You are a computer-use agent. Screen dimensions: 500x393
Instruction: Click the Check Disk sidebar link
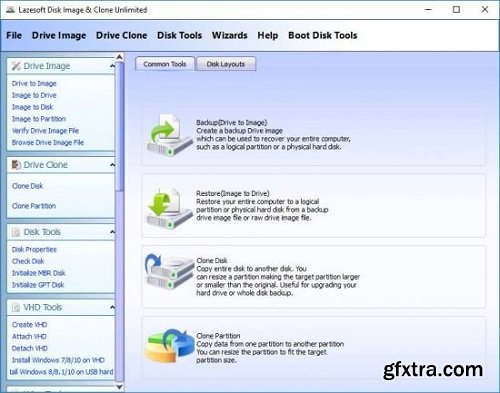[x=28, y=261]
